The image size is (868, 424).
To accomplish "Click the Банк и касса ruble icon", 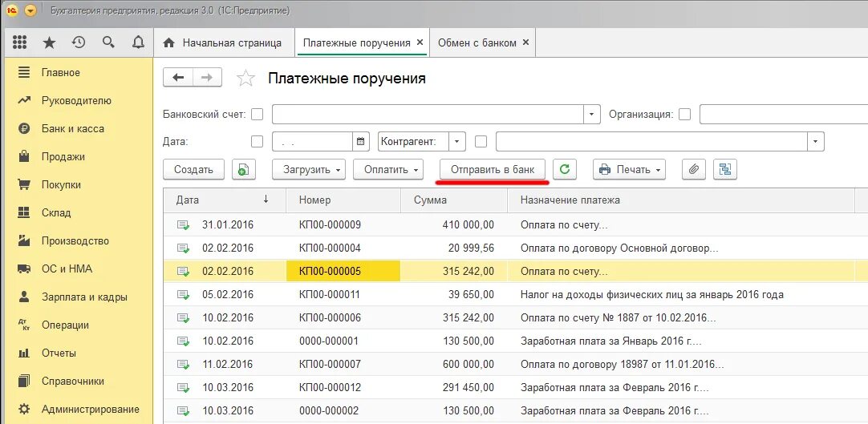I will pyautogui.click(x=24, y=129).
